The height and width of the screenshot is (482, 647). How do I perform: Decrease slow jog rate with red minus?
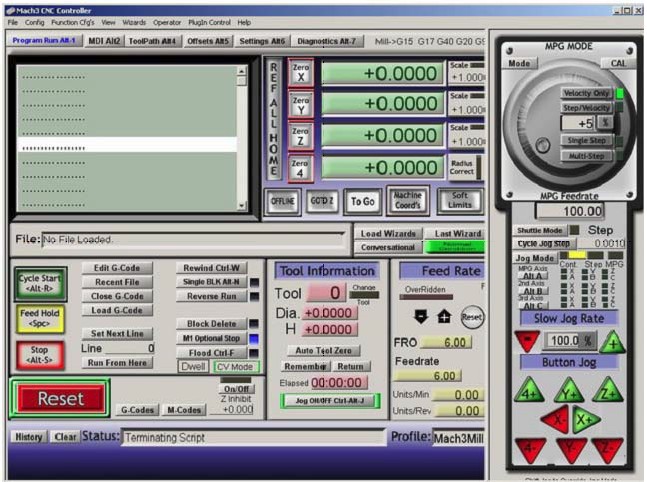(x=527, y=342)
